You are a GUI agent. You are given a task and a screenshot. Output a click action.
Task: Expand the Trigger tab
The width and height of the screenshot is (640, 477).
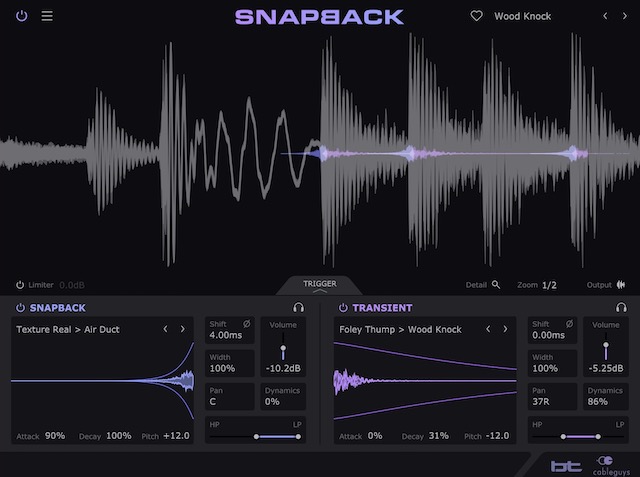(x=320, y=287)
